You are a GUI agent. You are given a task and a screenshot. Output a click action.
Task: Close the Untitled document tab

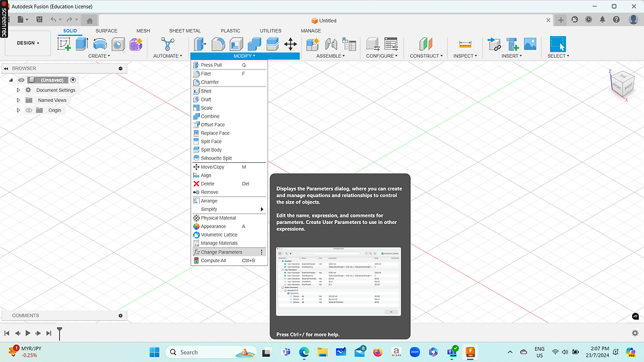(x=548, y=20)
